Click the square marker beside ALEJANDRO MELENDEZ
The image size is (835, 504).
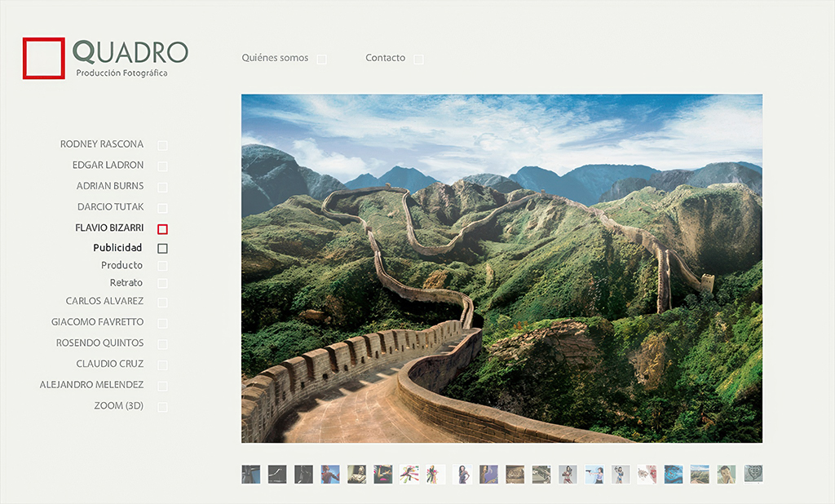tap(162, 386)
